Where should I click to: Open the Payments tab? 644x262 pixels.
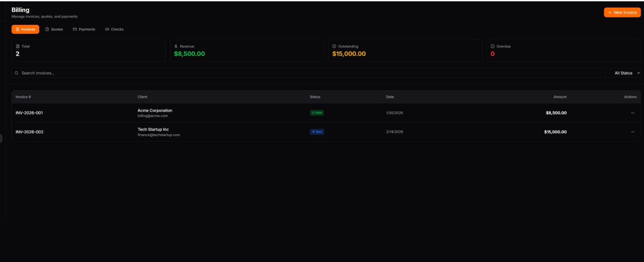pos(84,29)
